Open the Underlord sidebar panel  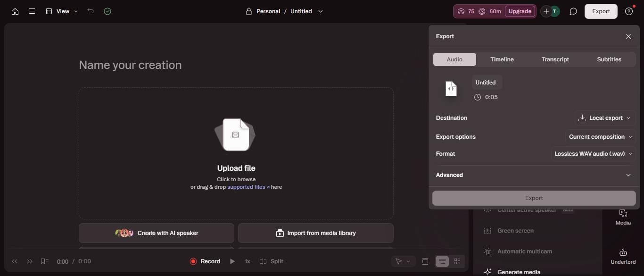[x=623, y=257]
